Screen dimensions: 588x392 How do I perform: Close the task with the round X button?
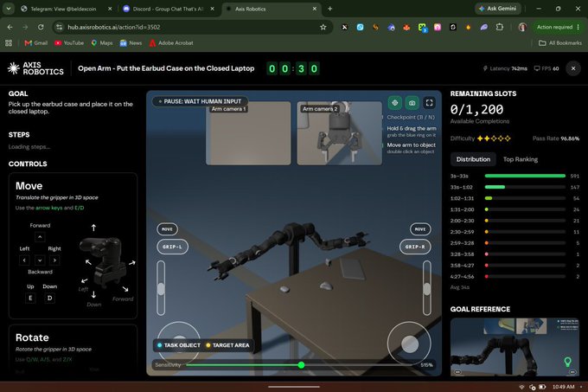pos(573,68)
